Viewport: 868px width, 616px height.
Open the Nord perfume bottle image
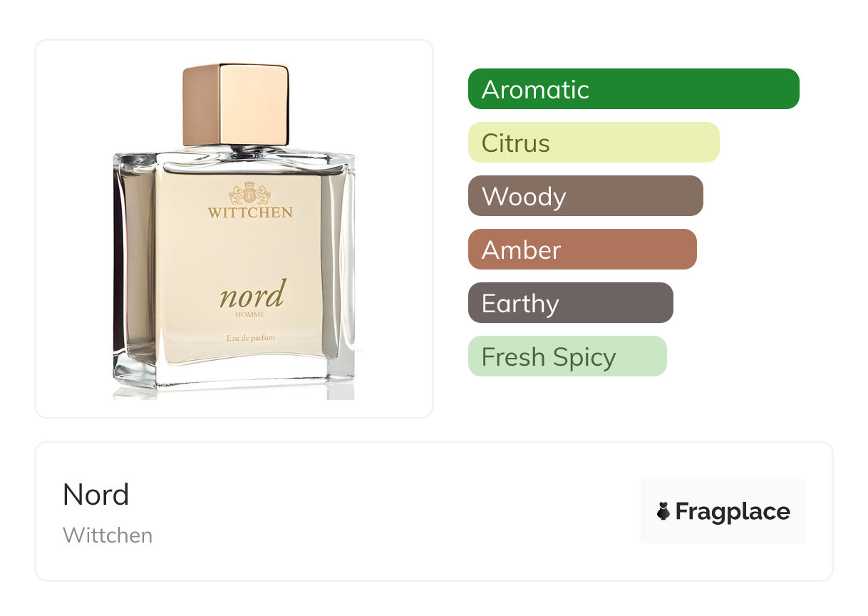tap(234, 230)
